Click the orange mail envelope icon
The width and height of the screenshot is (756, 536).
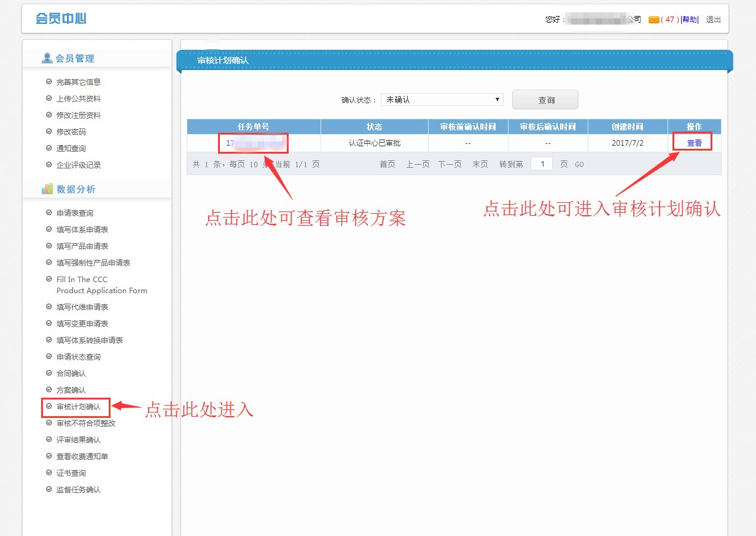653,20
